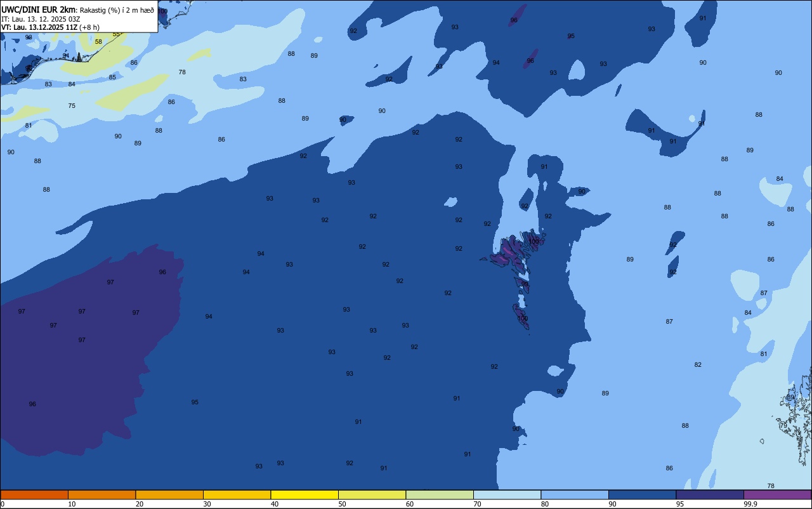Screen dimensions: 812x509
Task: Select the 10–20 orange legend swatch
Action: pos(101,494)
